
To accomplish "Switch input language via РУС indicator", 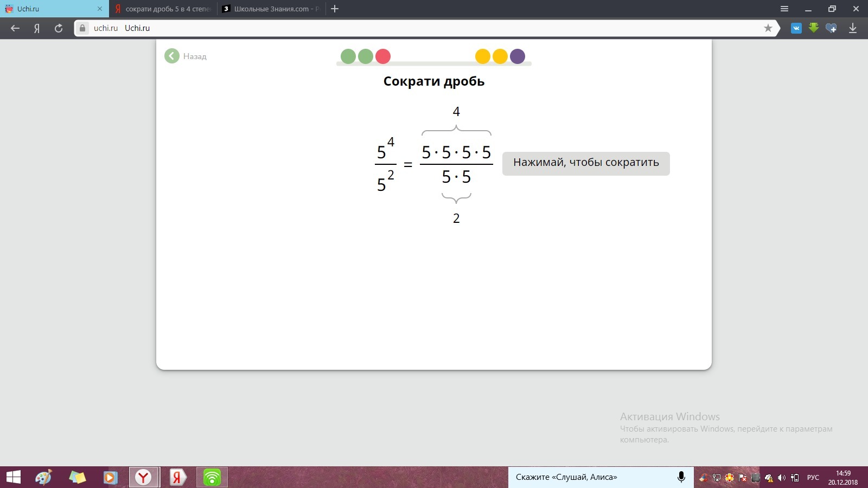I will point(813,478).
